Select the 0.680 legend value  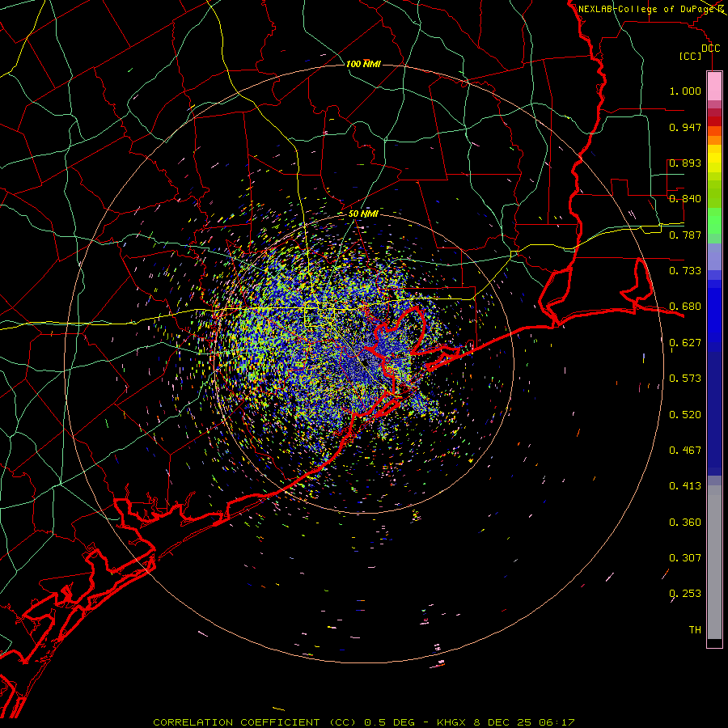pyautogui.click(x=685, y=307)
